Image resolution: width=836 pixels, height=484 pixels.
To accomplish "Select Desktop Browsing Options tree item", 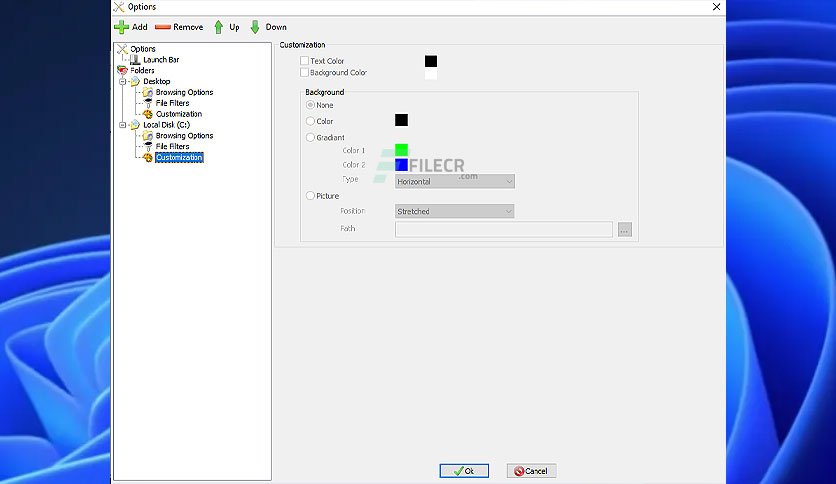I will click(184, 92).
